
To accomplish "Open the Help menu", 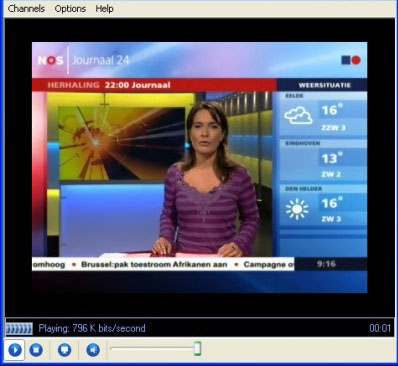I will pyautogui.click(x=104, y=8).
